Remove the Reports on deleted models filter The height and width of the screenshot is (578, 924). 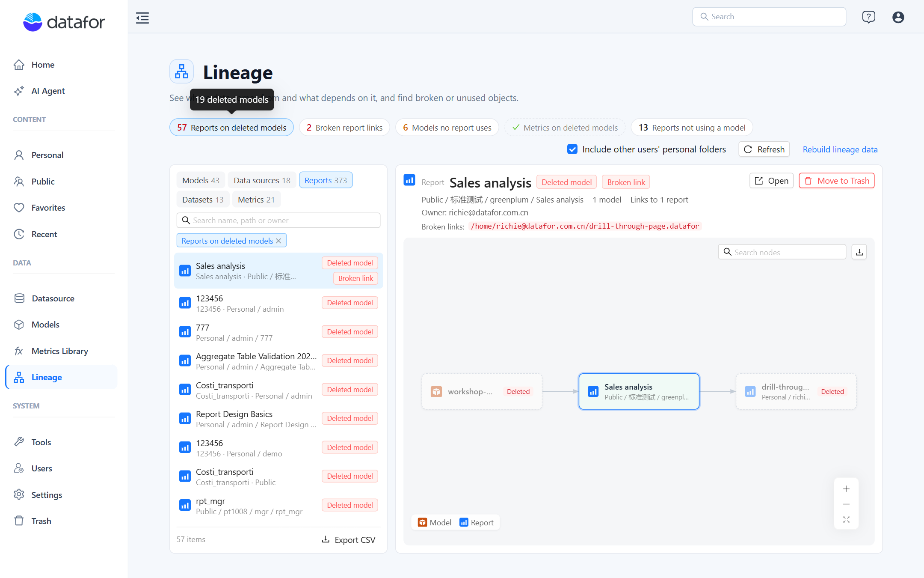[278, 241]
